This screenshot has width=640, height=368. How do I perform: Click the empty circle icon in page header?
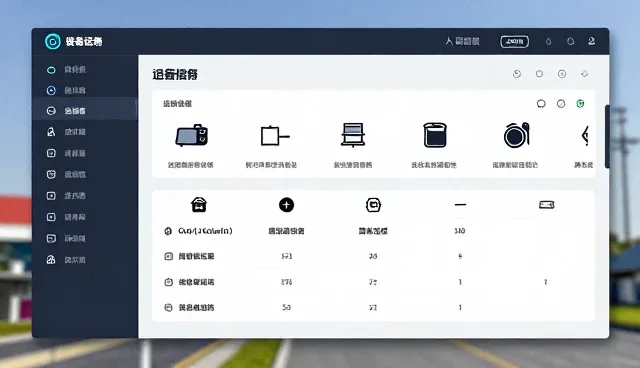point(539,74)
